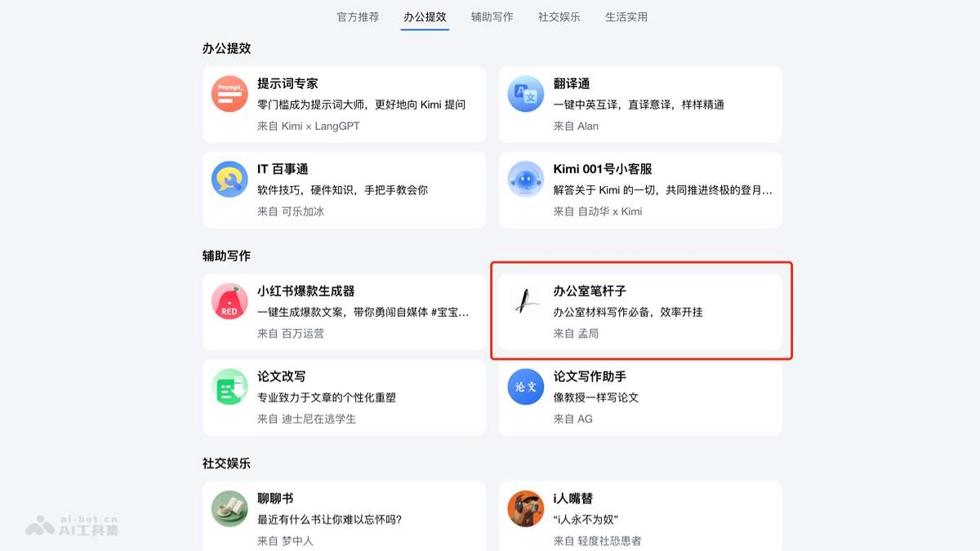Open the Kimi 001号小客服 card

coord(640,189)
